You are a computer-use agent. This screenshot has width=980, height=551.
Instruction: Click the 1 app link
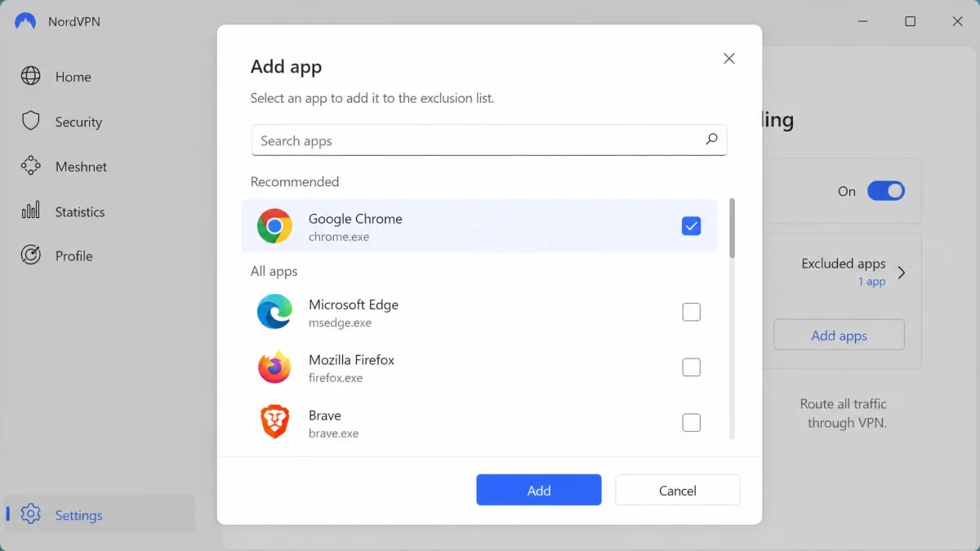(871, 282)
